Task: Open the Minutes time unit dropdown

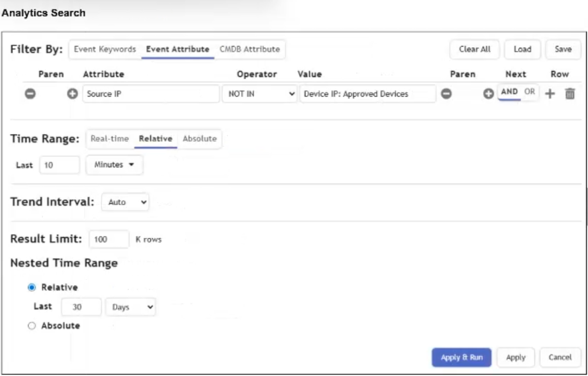Action: [x=115, y=165]
